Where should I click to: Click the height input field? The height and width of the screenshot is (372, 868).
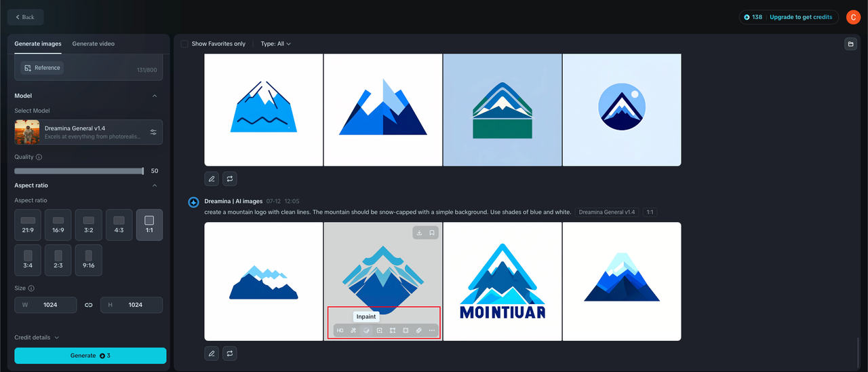click(x=132, y=305)
